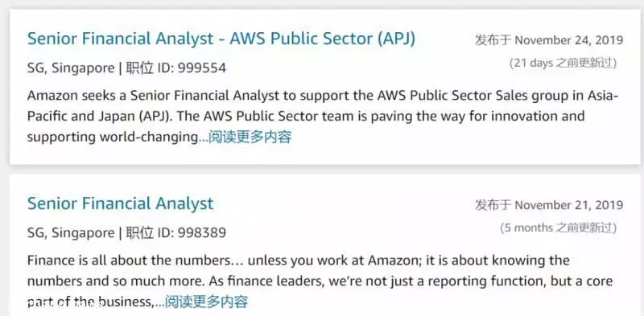Click the "5 months 之前更新过" update note
This screenshot has width=644, height=316.
[x=558, y=228]
